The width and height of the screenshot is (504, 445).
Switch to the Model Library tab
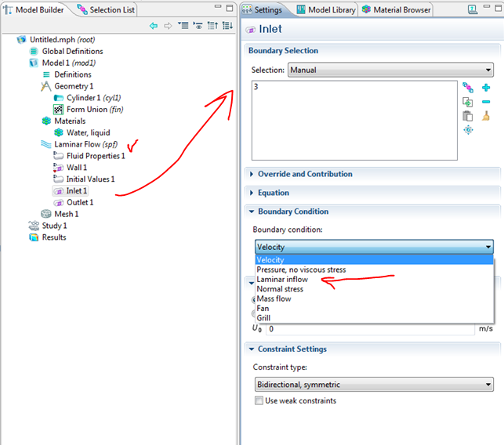point(326,10)
